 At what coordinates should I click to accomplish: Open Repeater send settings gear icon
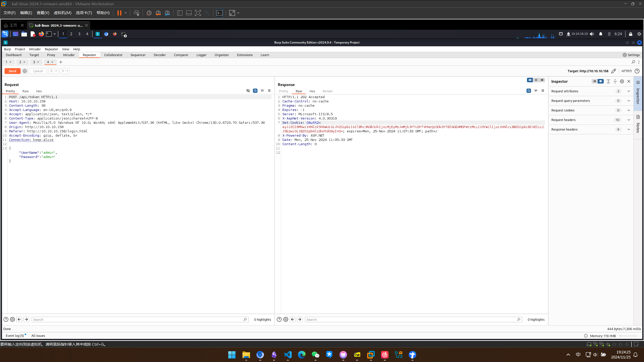[25, 71]
